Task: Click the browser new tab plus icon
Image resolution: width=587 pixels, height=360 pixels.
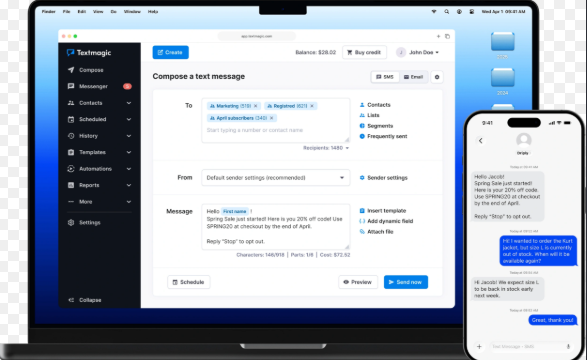Action: (x=438, y=36)
